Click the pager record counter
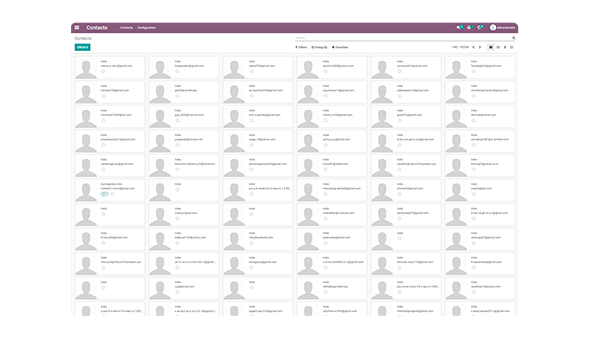 [x=460, y=47]
